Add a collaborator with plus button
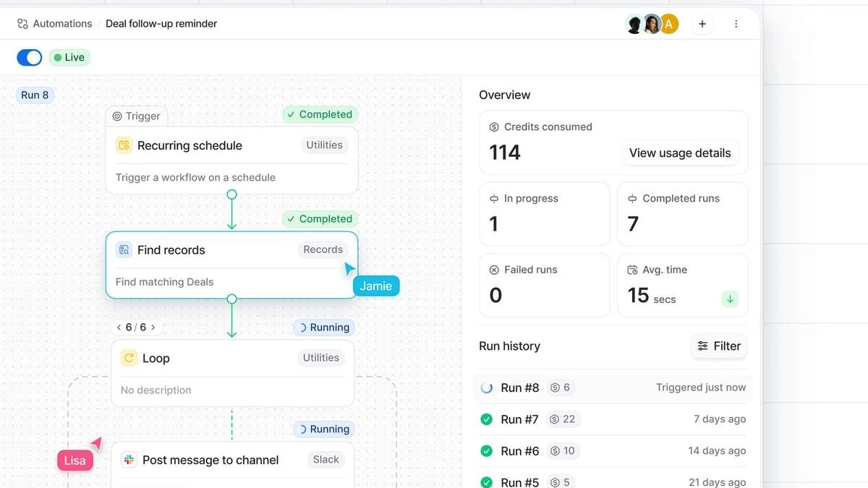 tap(702, 24)
